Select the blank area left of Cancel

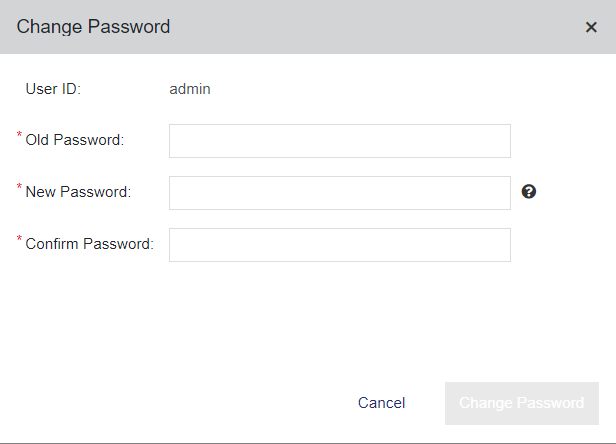[177, 403]
